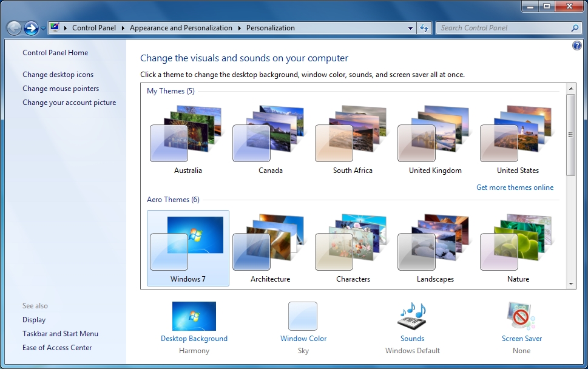The width and height of the screenshot is (588, 369).
Task: Open the address bar history dropdown
Action: click(410, 28)
